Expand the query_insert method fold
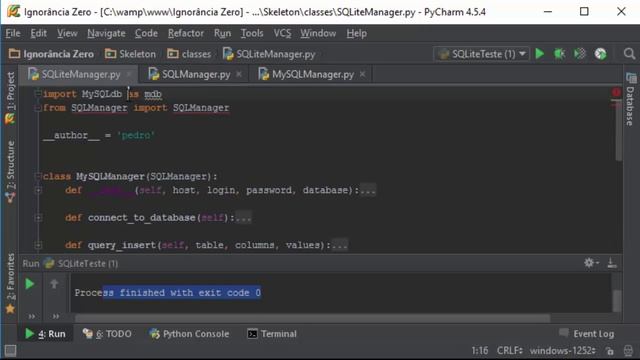 [38, 245]
